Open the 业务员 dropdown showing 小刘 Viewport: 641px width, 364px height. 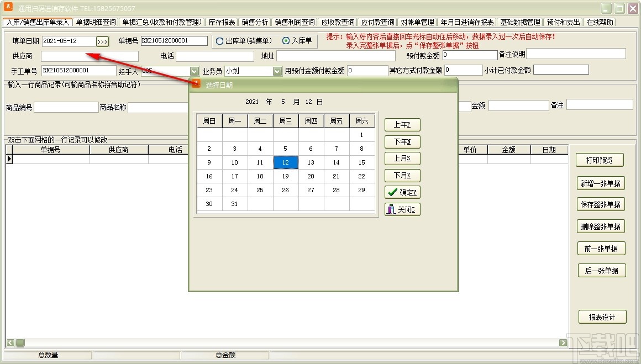coord(276,71)
